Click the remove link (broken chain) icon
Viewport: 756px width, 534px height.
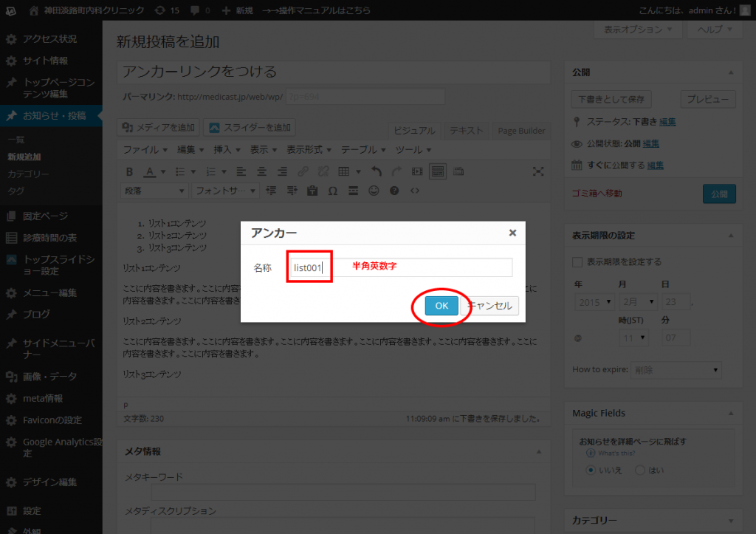coord(323,172)
